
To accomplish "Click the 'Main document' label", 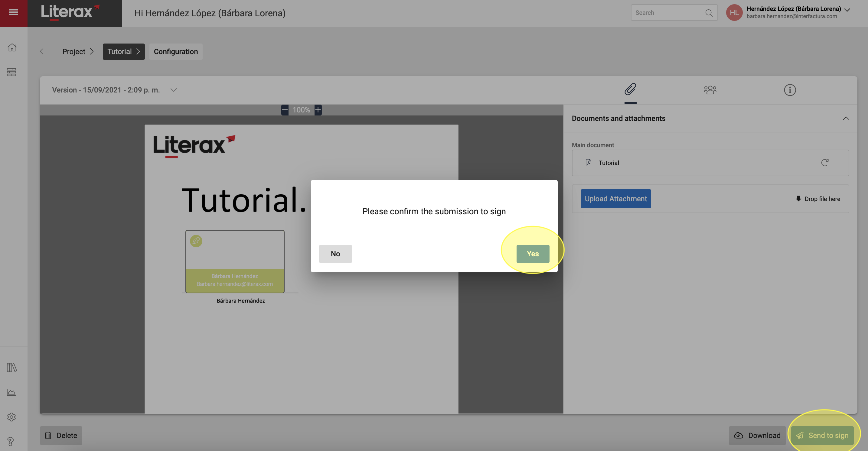I will click(x=593, y=145).
